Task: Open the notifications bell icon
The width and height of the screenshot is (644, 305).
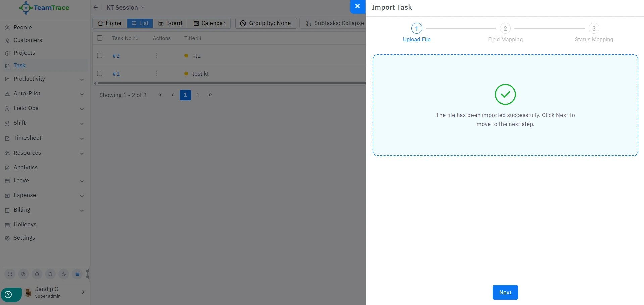Action: click(37, 274)
